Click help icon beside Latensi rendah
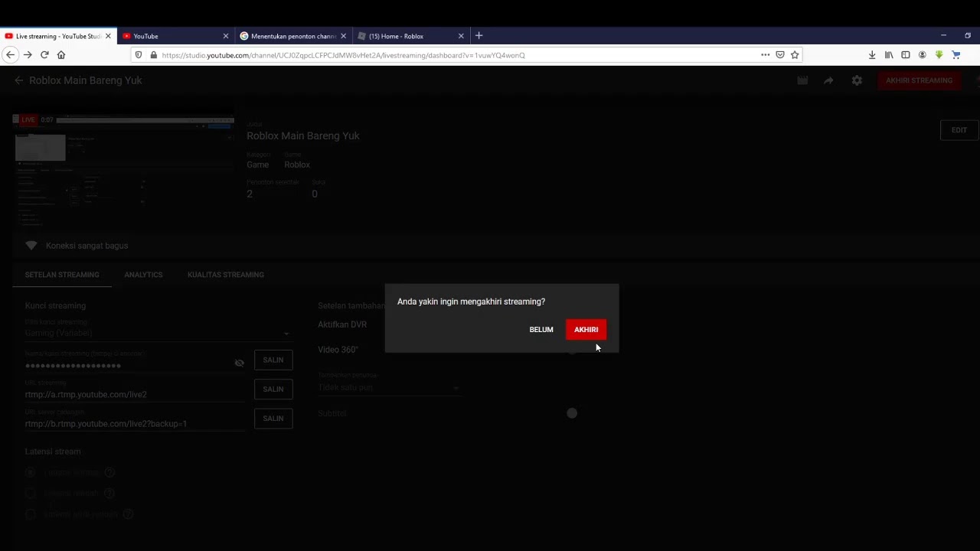The image size is (980, 551). pos(109,494)
